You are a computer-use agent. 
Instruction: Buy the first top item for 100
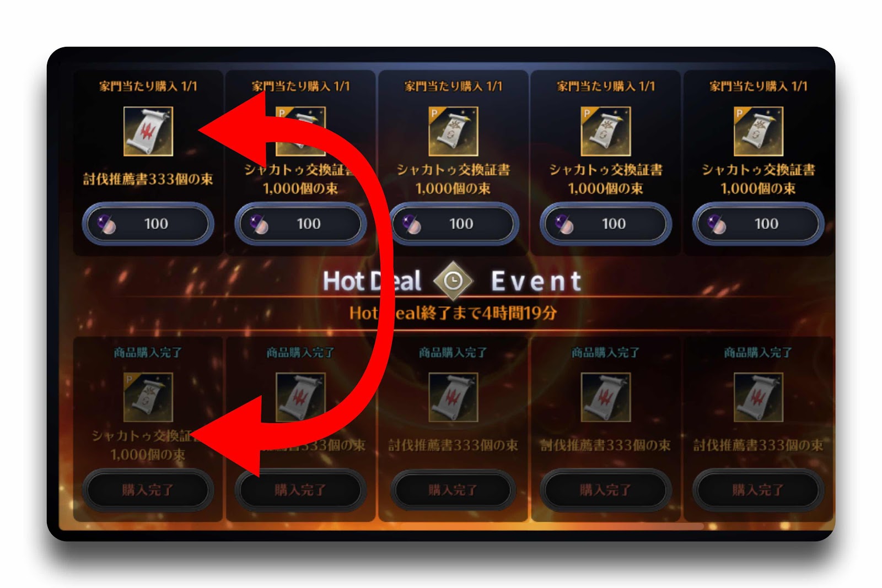click(x=148, y=224)
